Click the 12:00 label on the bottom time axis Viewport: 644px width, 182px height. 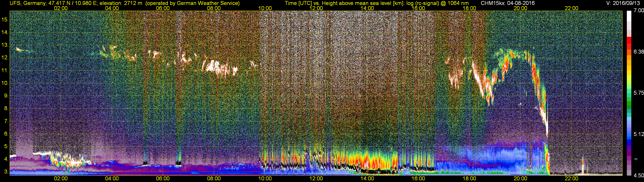316,179
